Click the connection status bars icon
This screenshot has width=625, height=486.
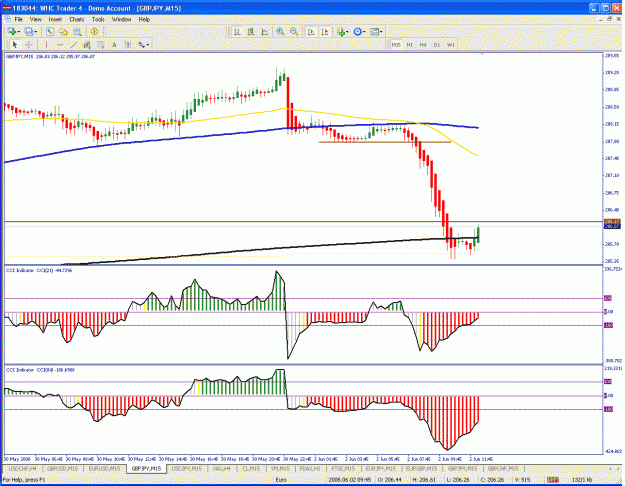tap(552, 480)
